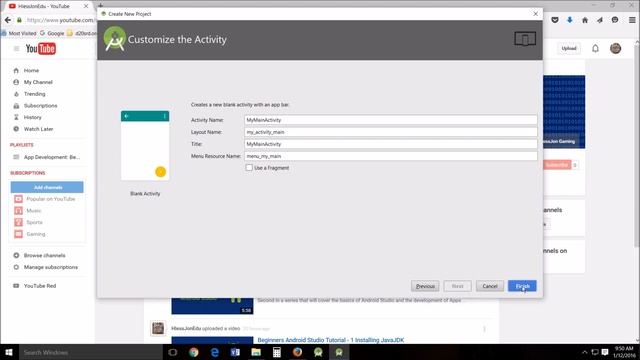The image size is (640, 360).
Task: Click the browser Back arrow
Action: click(x=8, y=20)
